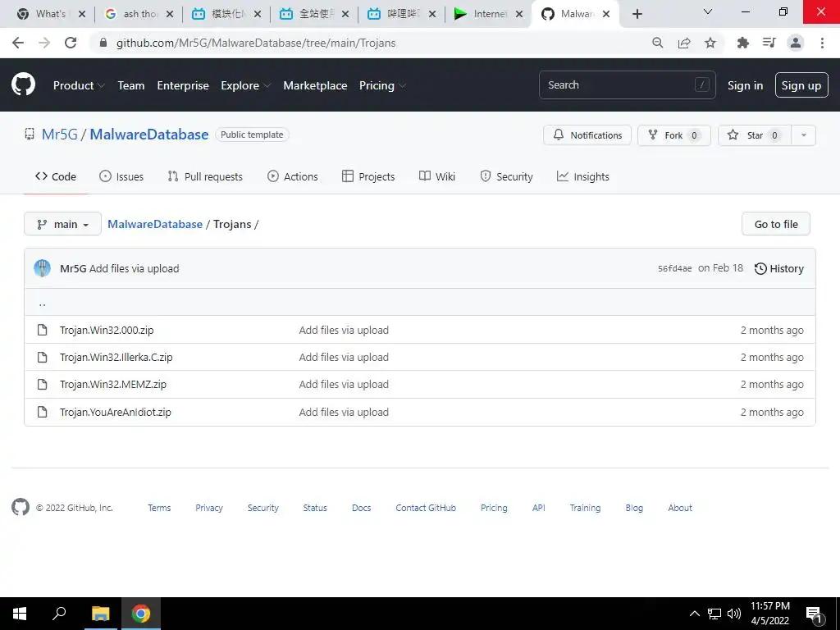Show hidden system tray icons
The image size is (840, 630).
tap(694, 614)
